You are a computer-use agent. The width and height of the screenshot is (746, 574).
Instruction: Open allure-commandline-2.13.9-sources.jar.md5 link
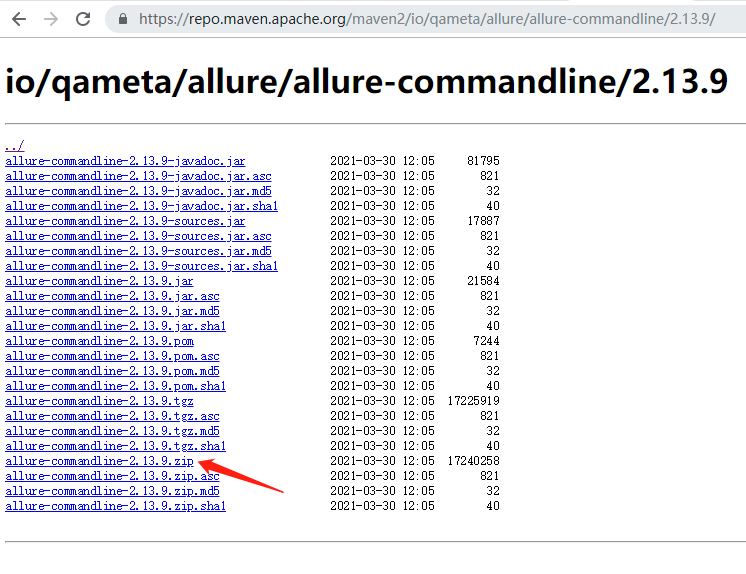click(138, 251)
